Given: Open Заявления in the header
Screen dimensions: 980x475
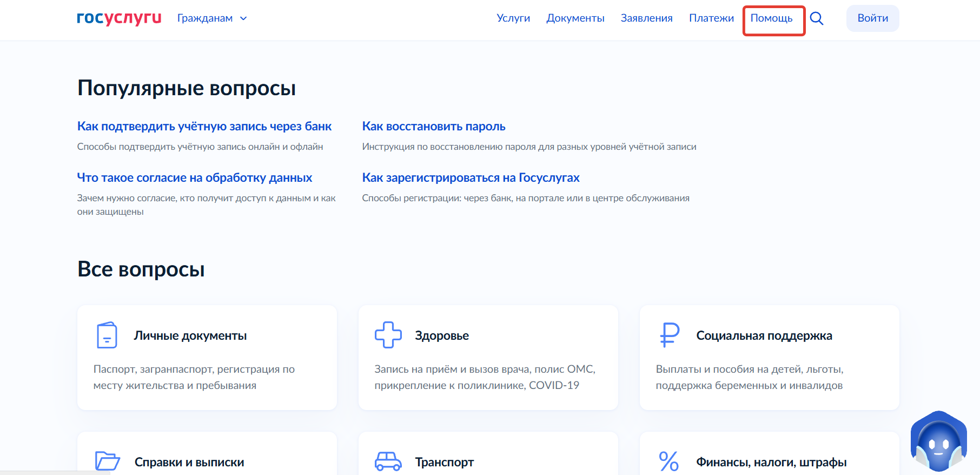Looking at the screenshot, I should (646, 18).
